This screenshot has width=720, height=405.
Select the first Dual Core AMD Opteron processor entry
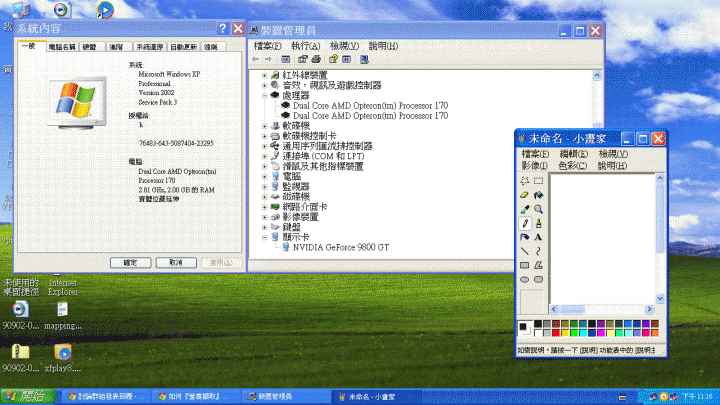(x=370, y=106)
